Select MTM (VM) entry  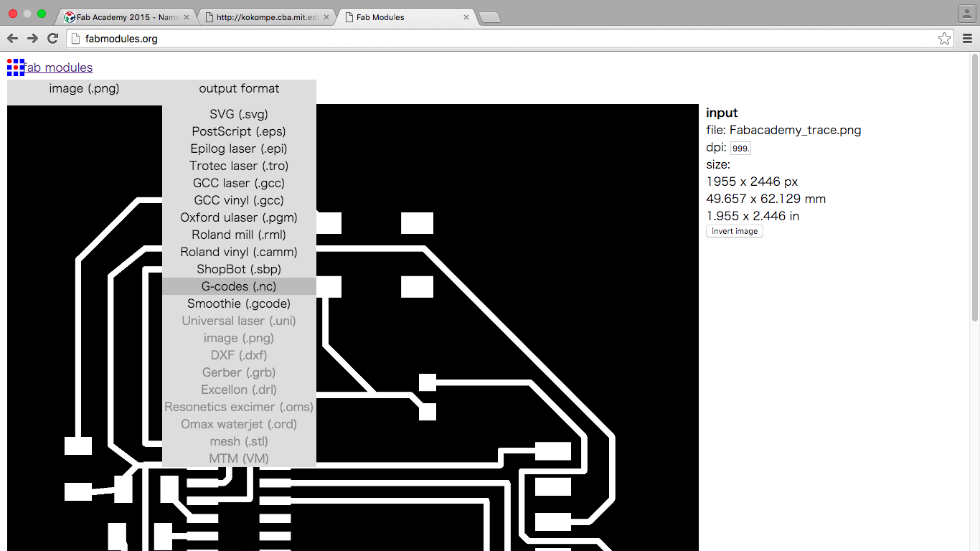coord(239,458)
